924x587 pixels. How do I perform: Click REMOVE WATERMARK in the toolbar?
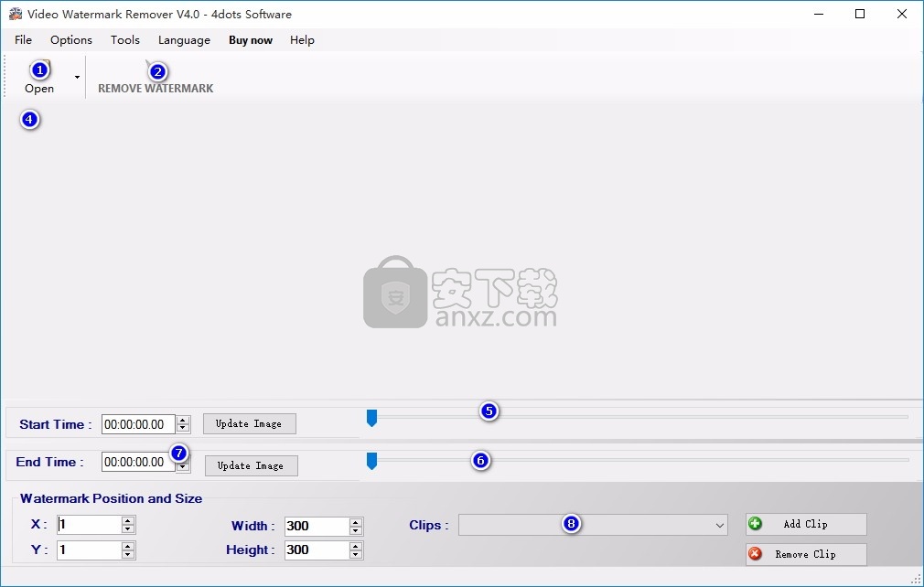[156, 77]
